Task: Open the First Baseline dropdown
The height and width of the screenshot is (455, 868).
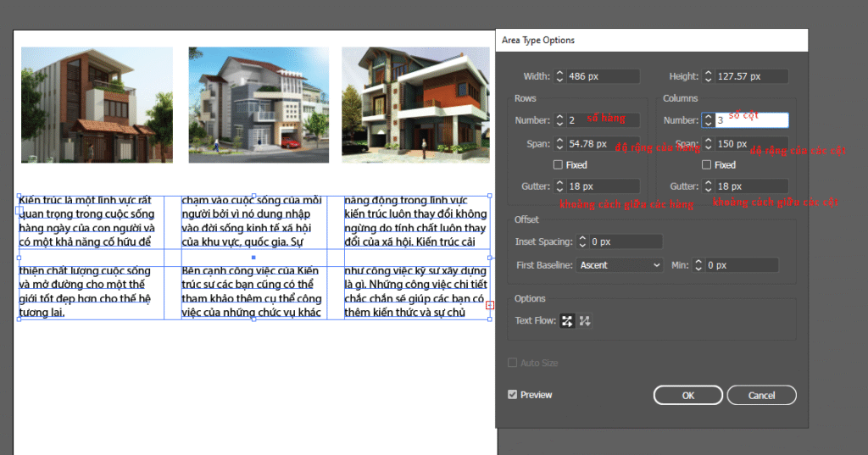Action: (619, 265)
